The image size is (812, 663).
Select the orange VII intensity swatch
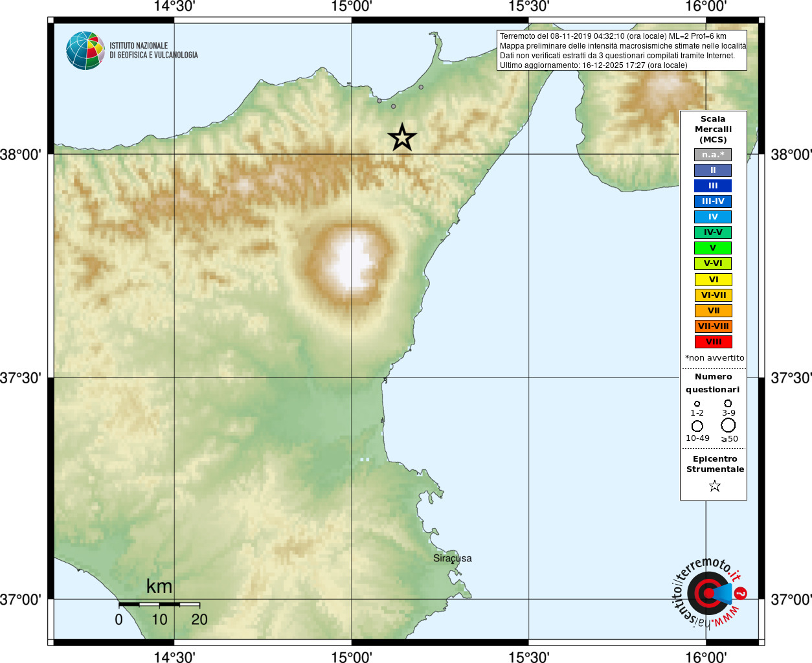713,311
